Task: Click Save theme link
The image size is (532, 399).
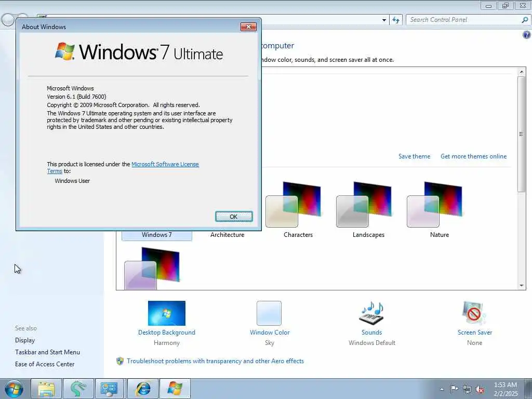Action: tap(414, 156)
